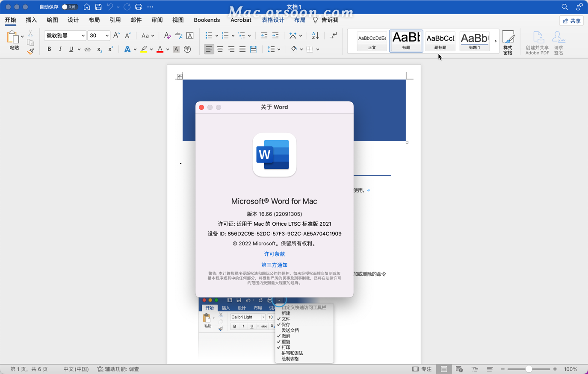Open the Review ribbon tab

(157, 20)
